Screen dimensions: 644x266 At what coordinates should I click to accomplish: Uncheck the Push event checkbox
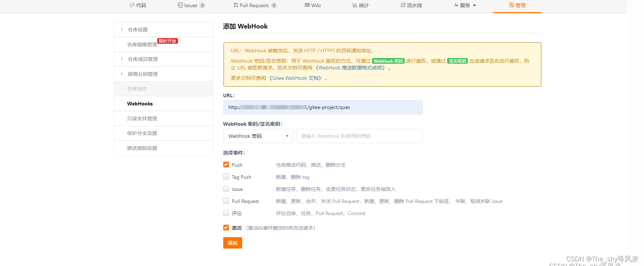(x=226, y=165)
